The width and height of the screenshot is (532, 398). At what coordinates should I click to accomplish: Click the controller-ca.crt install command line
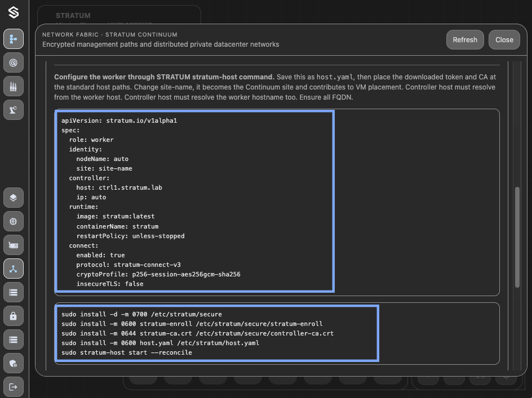point(197,333)
